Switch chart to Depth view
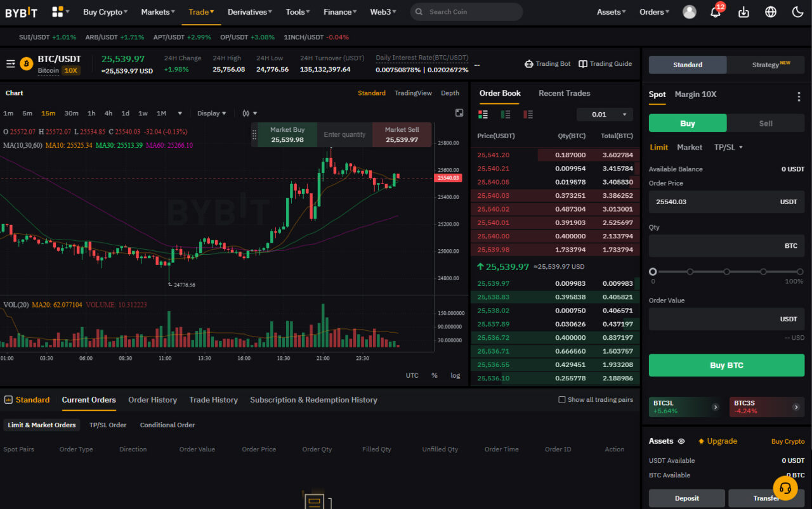Screen dimensions: 812x509 click(450, 93)
